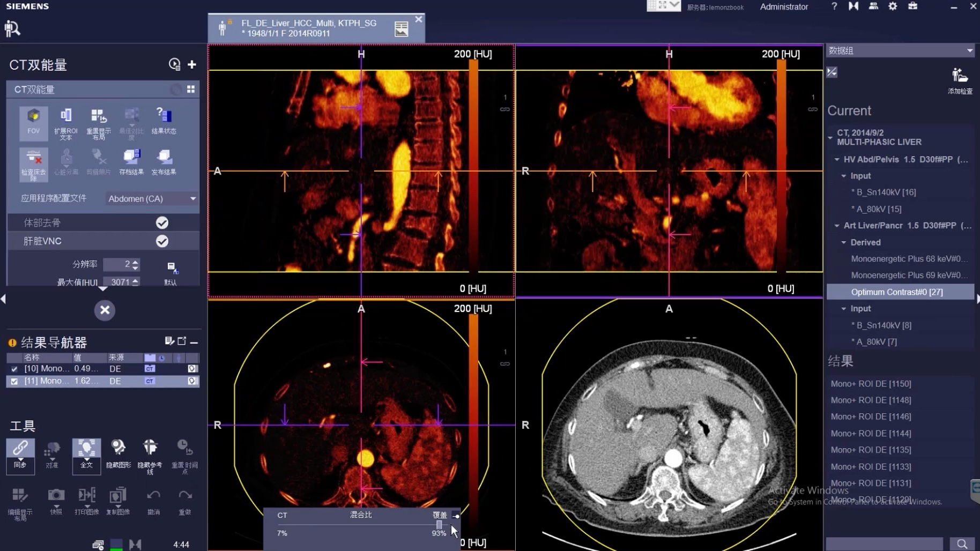Open the settings gear icon in title bar
Screen dimensions: 980x551
coord(893,6)
